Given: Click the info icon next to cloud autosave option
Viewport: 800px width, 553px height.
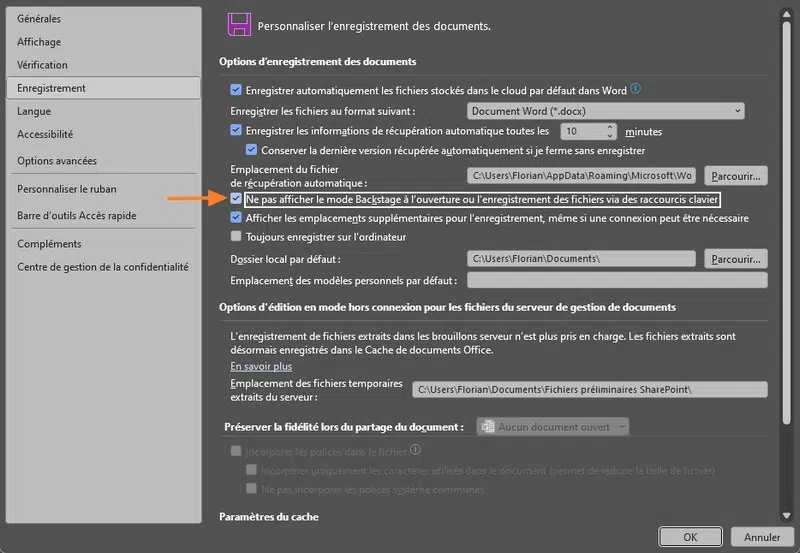Looking at the screenshot, I should pyautogui.click(x=635, y=88).
